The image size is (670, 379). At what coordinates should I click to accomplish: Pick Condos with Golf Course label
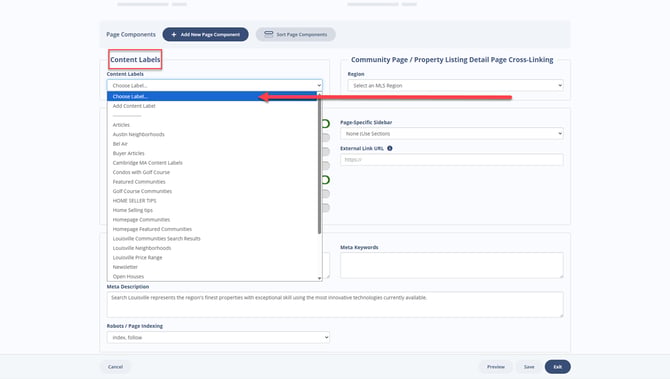point(212,172)
